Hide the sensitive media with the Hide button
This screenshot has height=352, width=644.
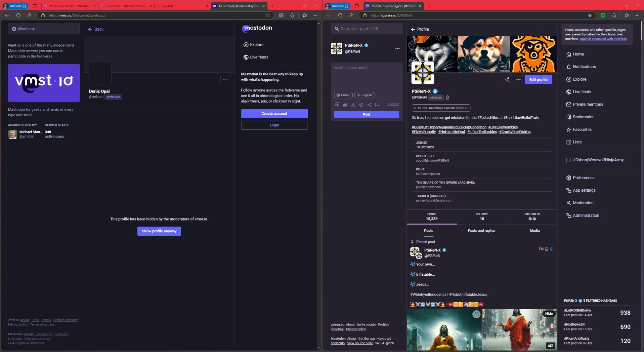549,314
